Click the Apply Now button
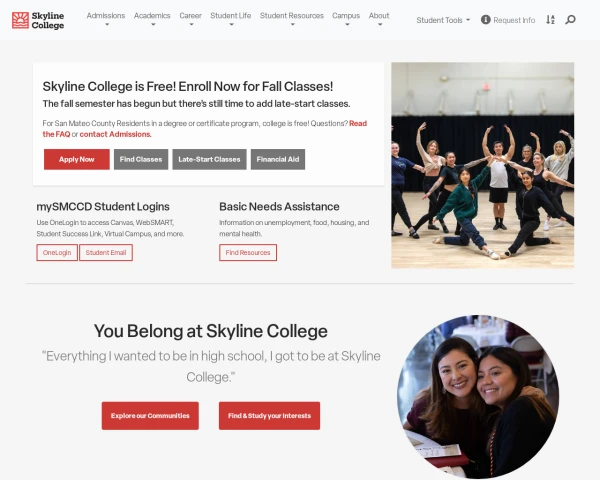 77,159
